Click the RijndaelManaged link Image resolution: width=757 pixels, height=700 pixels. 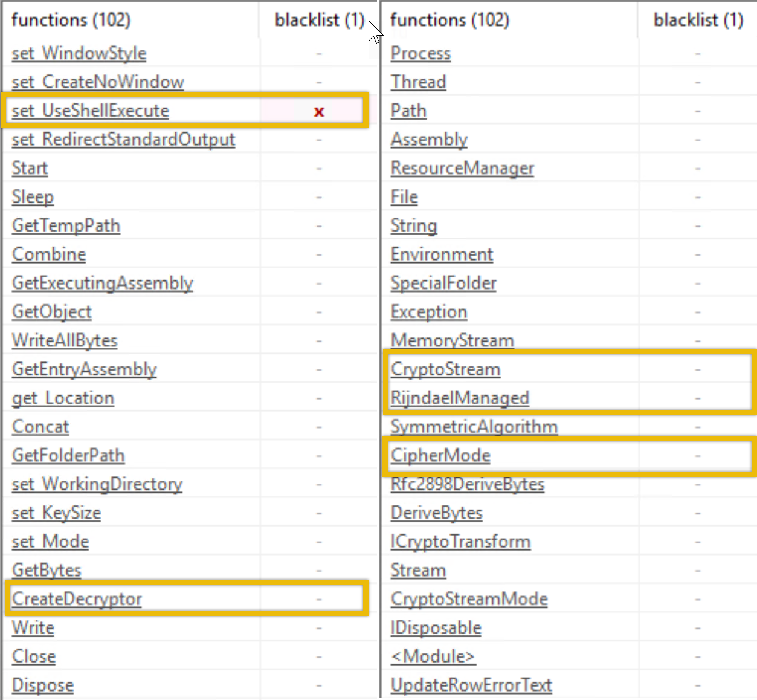(x=459, y=398)
